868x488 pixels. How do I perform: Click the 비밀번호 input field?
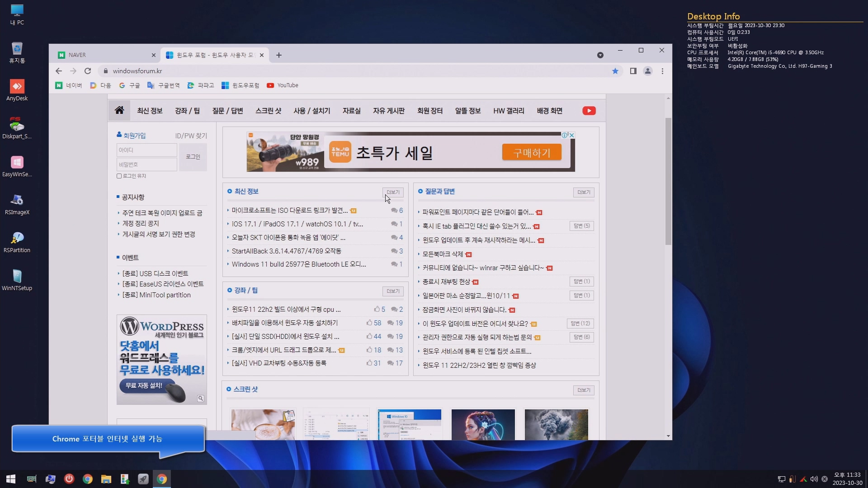click(146, 164)
